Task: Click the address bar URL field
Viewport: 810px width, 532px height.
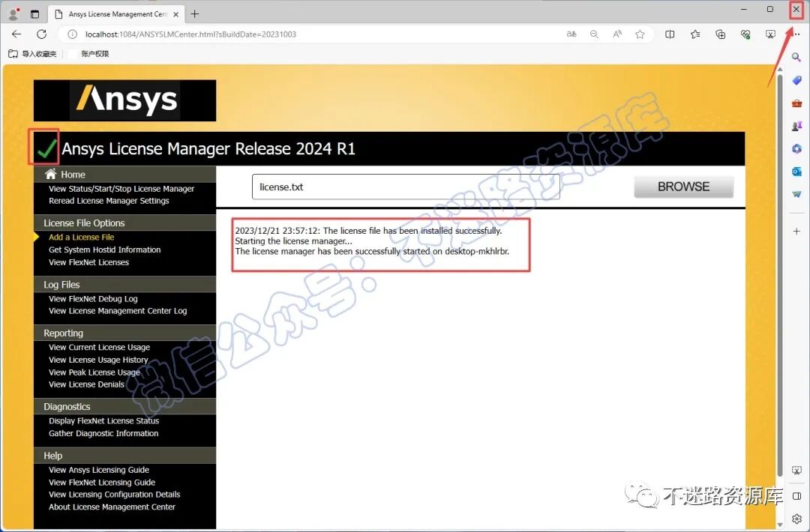Action: tap(320, 34)
